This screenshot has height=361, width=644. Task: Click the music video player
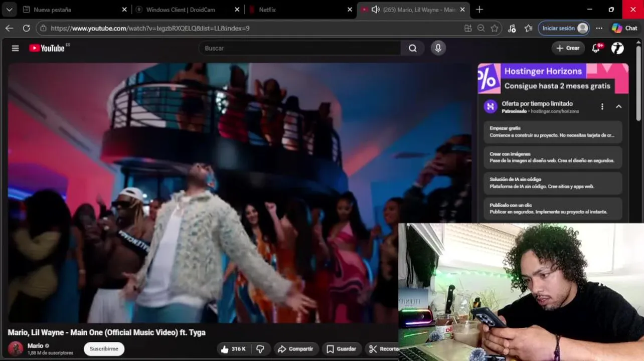239,193
